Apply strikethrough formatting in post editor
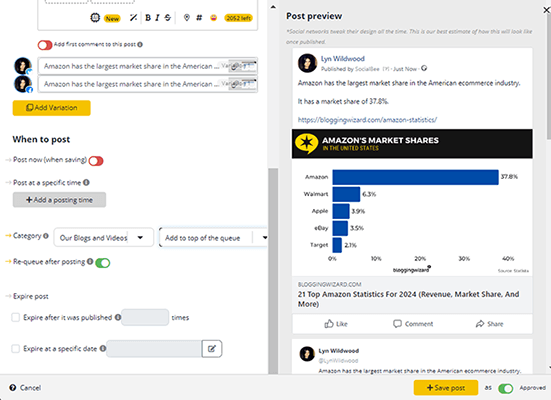The image size is (551, 400). tap(168, 18)
